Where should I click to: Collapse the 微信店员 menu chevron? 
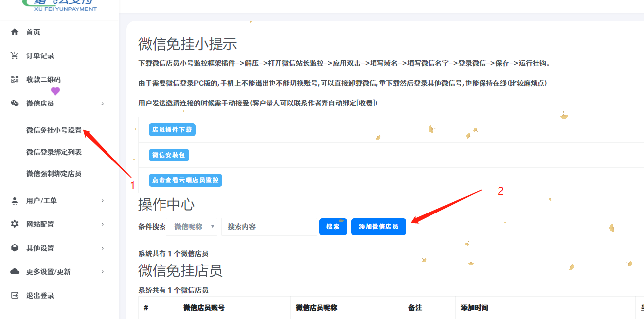click(103, 103)
